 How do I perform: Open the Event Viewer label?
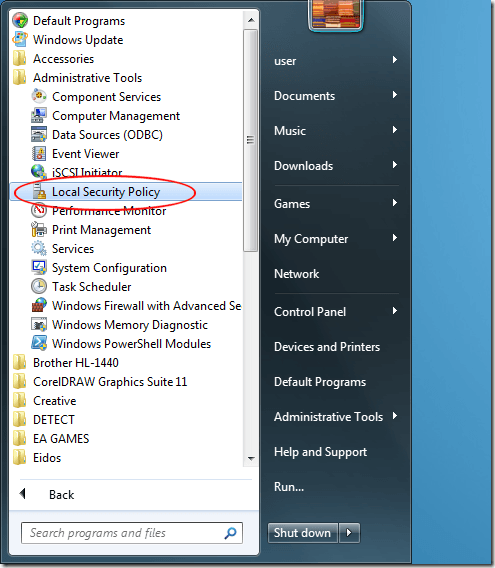pyautogui.click(x=85, y=154)
